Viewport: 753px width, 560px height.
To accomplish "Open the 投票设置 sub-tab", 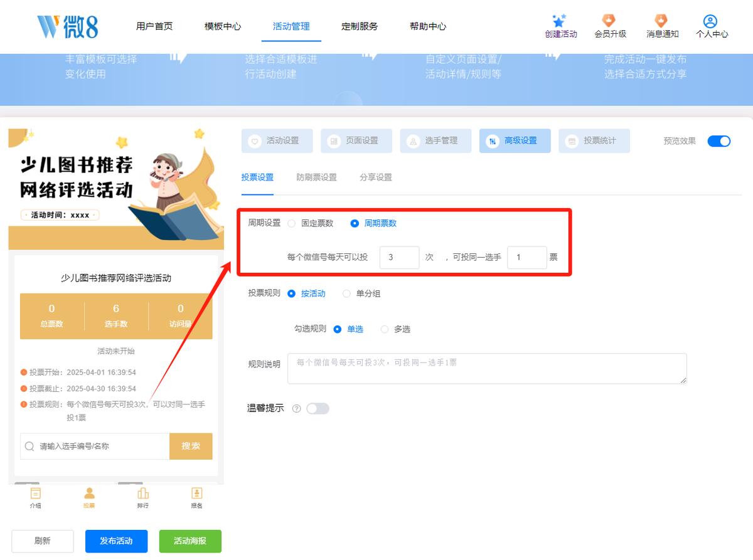I will click(x=258, y=177).
